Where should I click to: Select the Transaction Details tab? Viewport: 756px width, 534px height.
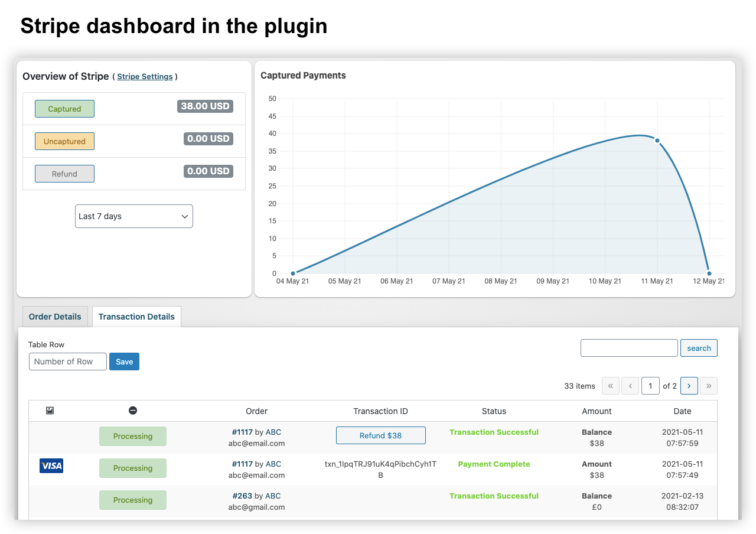point(136,317)
